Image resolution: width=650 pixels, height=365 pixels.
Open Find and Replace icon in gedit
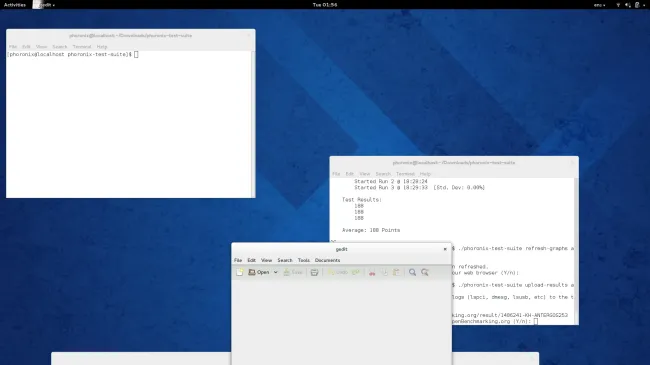click(424, 272)
